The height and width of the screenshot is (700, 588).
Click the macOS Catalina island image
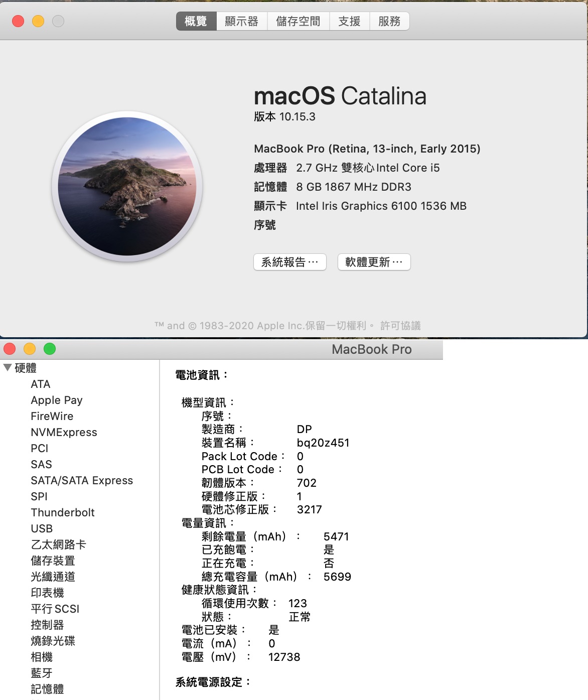(127, 186)
